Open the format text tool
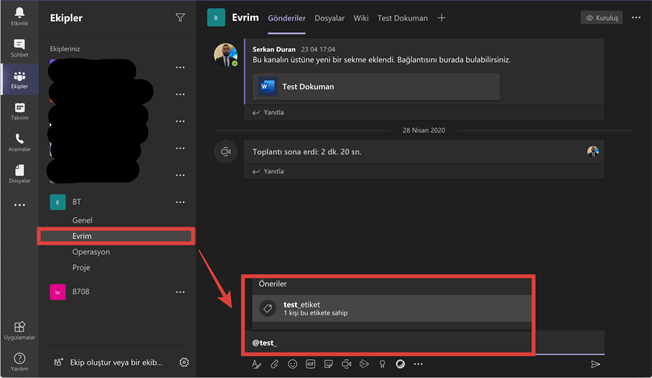 point(257,364)
